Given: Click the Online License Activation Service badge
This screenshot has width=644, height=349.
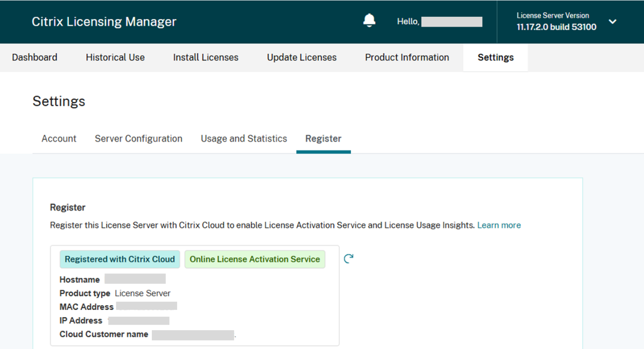Looking at the screenshot, I should [255, 259].
